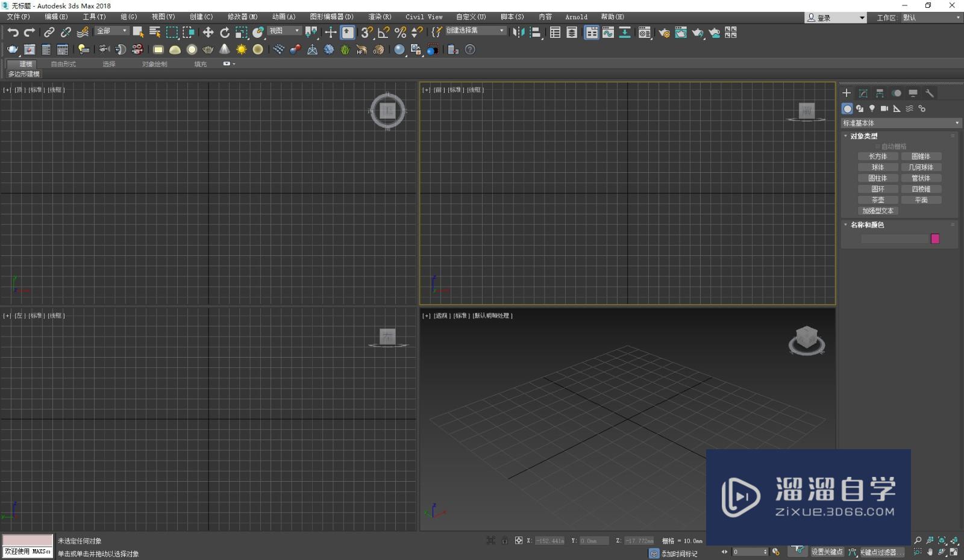Switch to Cameras category in Create panel

[x=884, y=109]
